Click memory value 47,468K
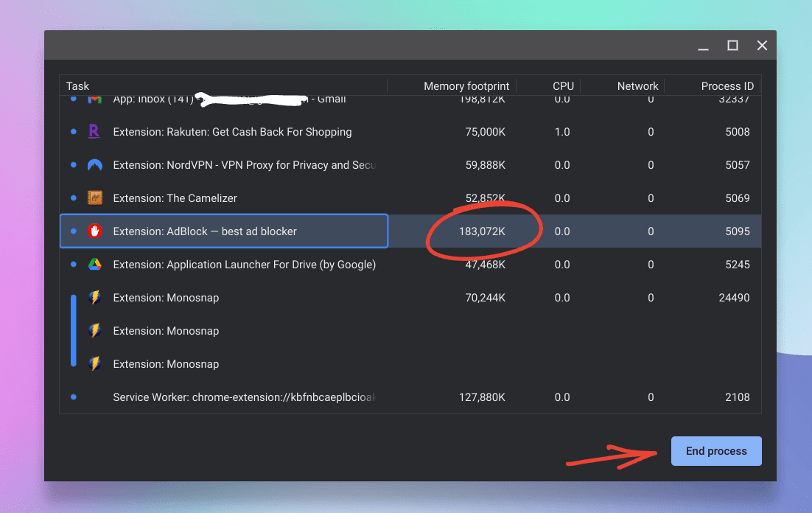 pyautogui.click(x=485, y=265)
